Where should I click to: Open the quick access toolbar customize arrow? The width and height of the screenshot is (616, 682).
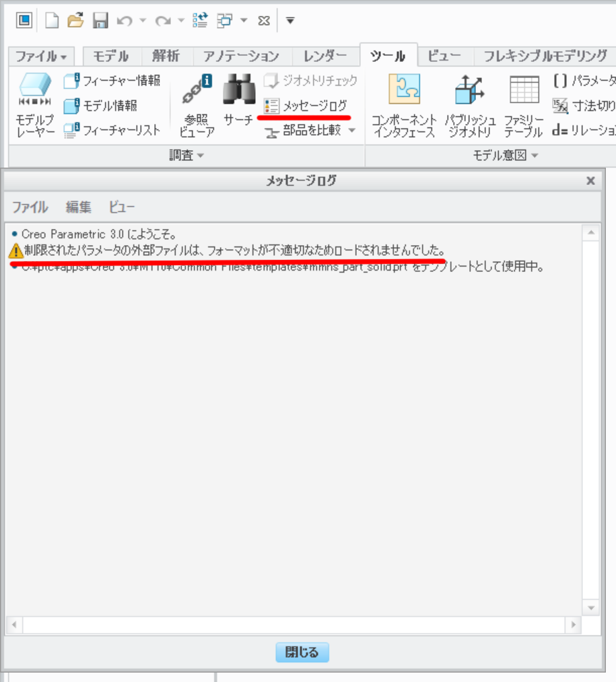point(290,20)
